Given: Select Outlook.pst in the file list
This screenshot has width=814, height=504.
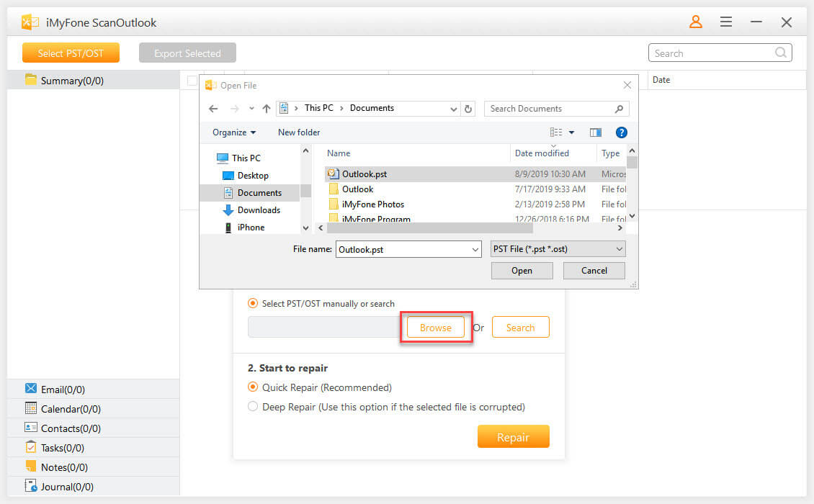Looking at the screenshot, I should click(x=364, y=174).
